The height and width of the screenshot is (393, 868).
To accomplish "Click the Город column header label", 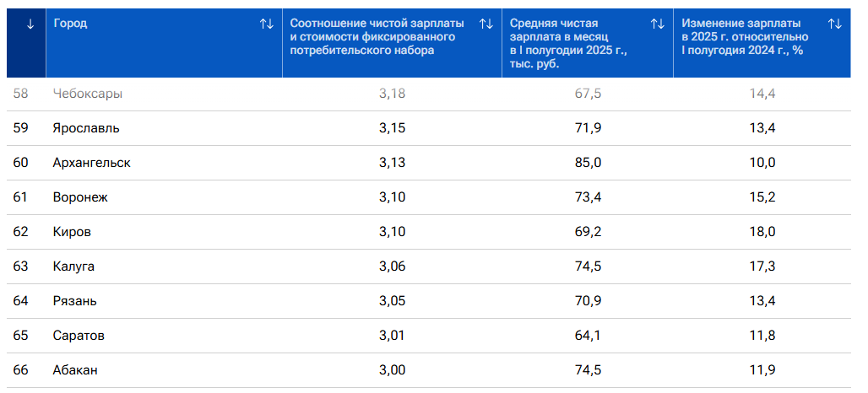I will (x=70, y=24).
